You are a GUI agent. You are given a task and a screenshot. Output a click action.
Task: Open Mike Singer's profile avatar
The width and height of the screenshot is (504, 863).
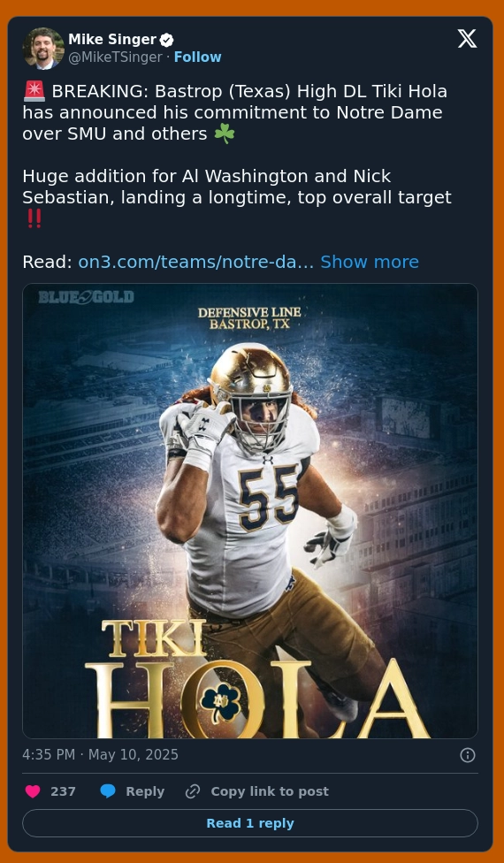43,49
